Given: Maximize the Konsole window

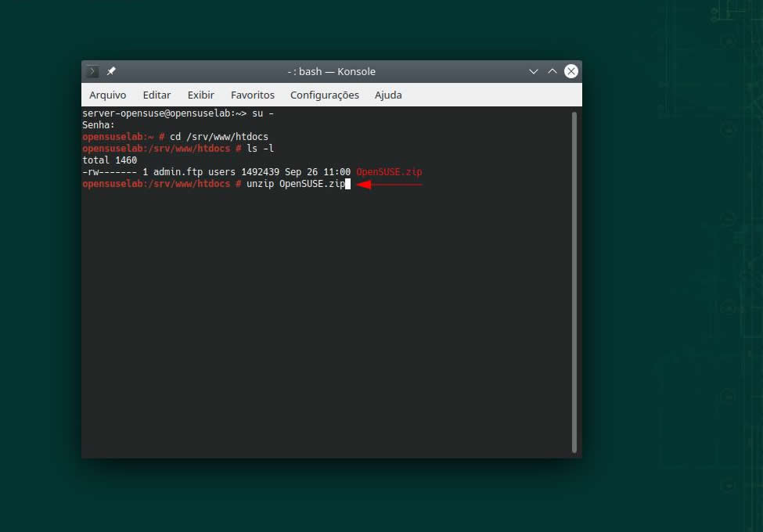Looking at the screenshot, I should coord(552,71).
